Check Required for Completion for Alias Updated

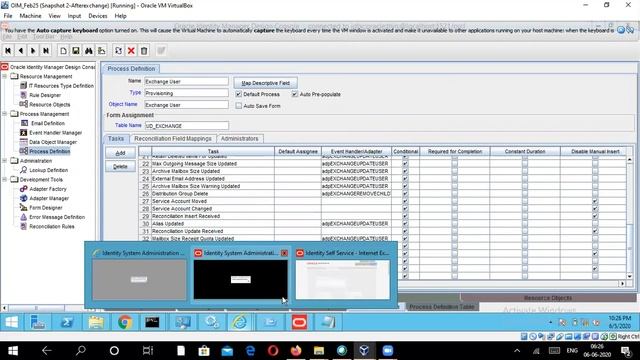(455, 224)
